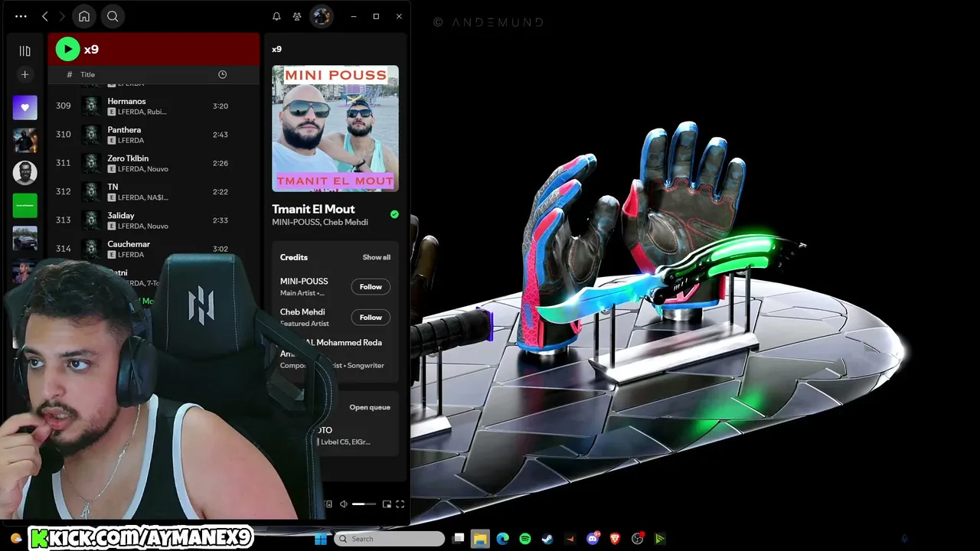The width and height of the screenshot is (980, 551).
Task: Create a new playlist with plus button
Action: 24,74
